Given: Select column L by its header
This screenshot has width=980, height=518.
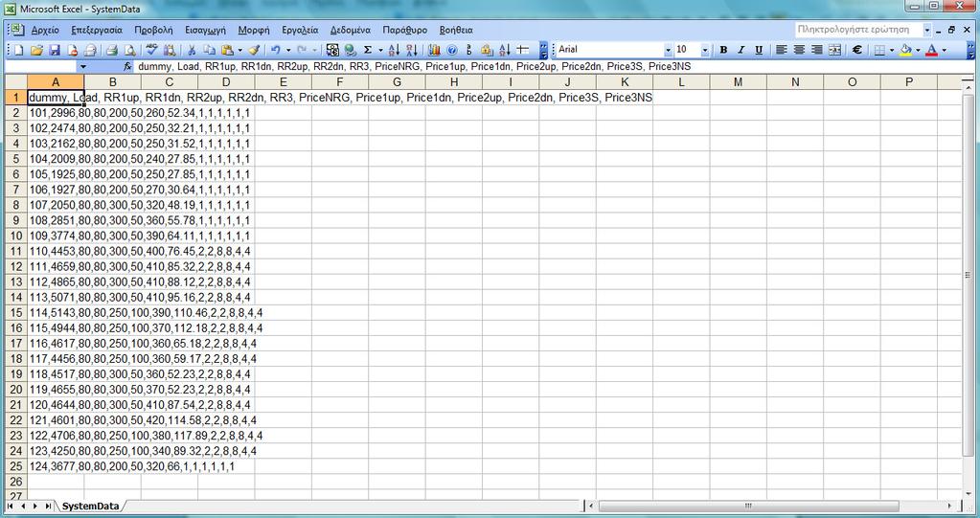Looking at the screenshot, I should [681, 81].
